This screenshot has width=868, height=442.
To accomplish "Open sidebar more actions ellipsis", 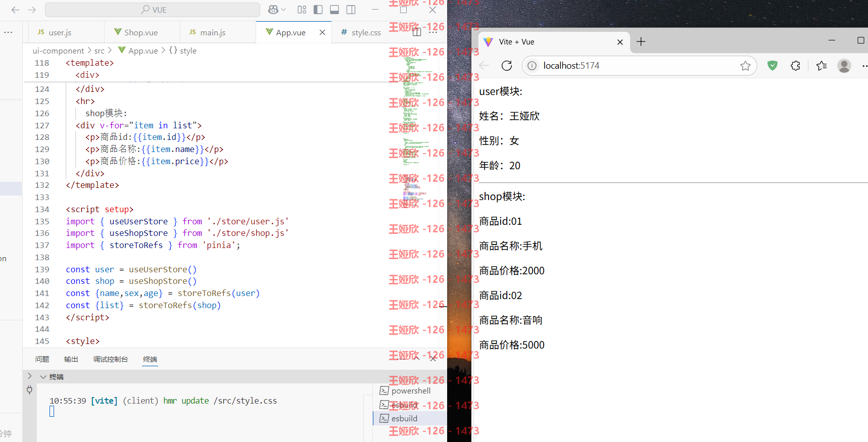I will tap(8, 32).
